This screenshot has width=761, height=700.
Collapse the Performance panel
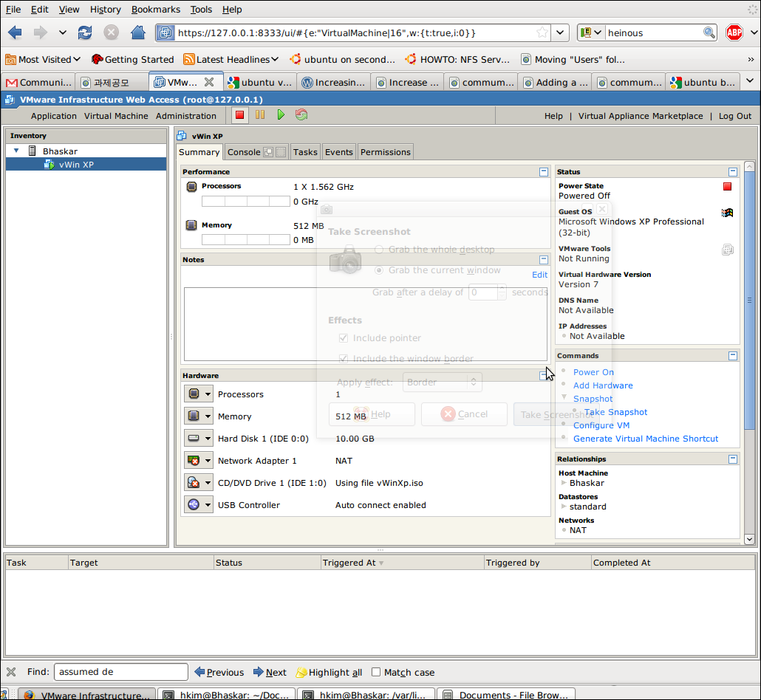(544, 172)
